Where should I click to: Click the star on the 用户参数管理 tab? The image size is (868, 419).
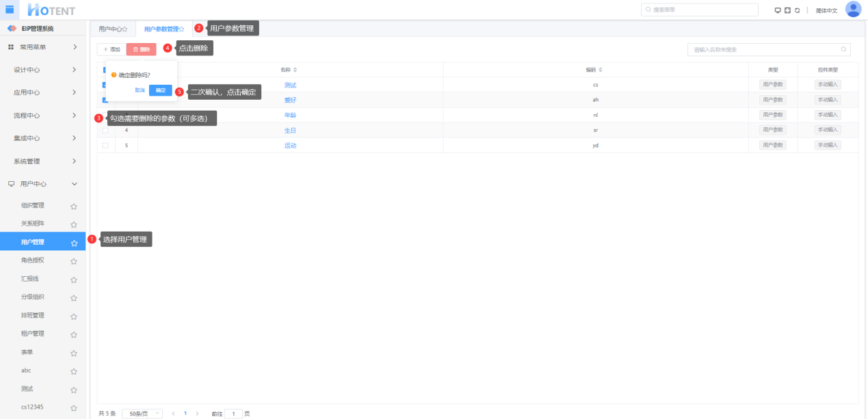click(181, 29)
